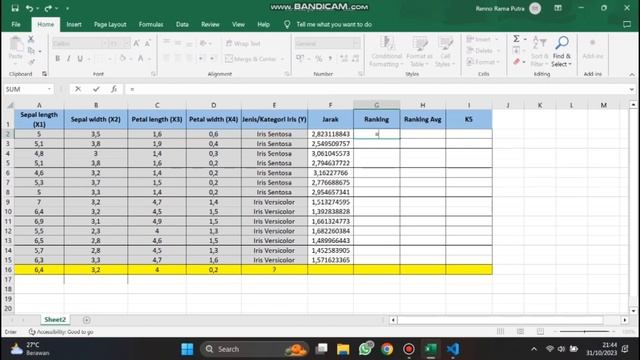Open the Insert Function fx dialog

pyautogui.click(x=114, y=89)
